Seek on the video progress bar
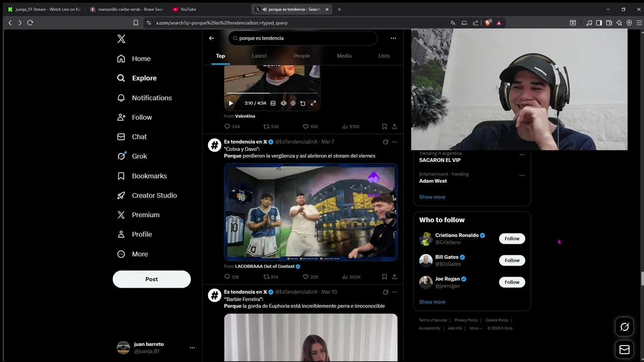This screenshot has height=362, width=644. coord(272,93)
